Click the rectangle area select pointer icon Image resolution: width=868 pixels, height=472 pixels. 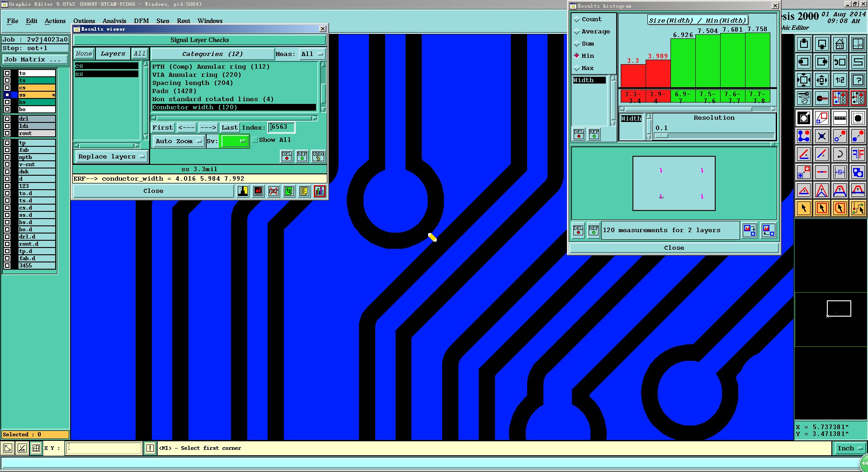[x=822, y=208]
